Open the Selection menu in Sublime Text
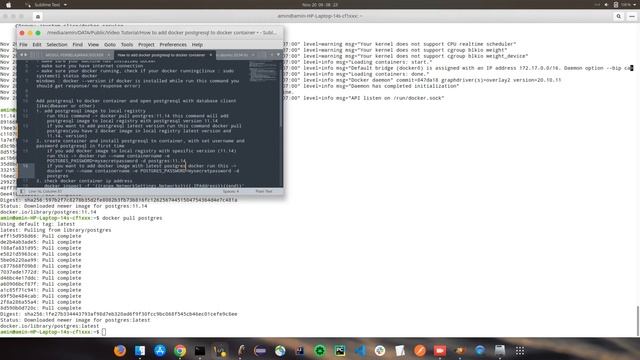The height and width of the screenshot is (360, 640). click(x=56, y=44)
